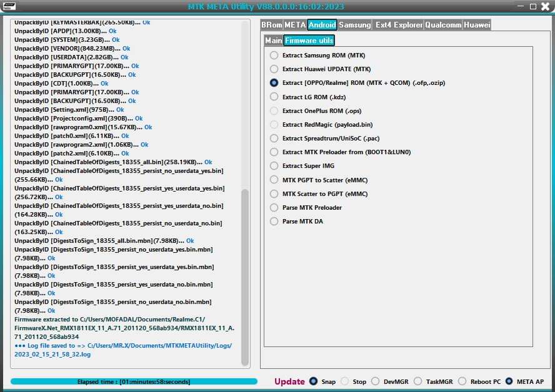555x392 pixels.
Task: Open TaskMGR via its radio button
Action: click(418, 381)
